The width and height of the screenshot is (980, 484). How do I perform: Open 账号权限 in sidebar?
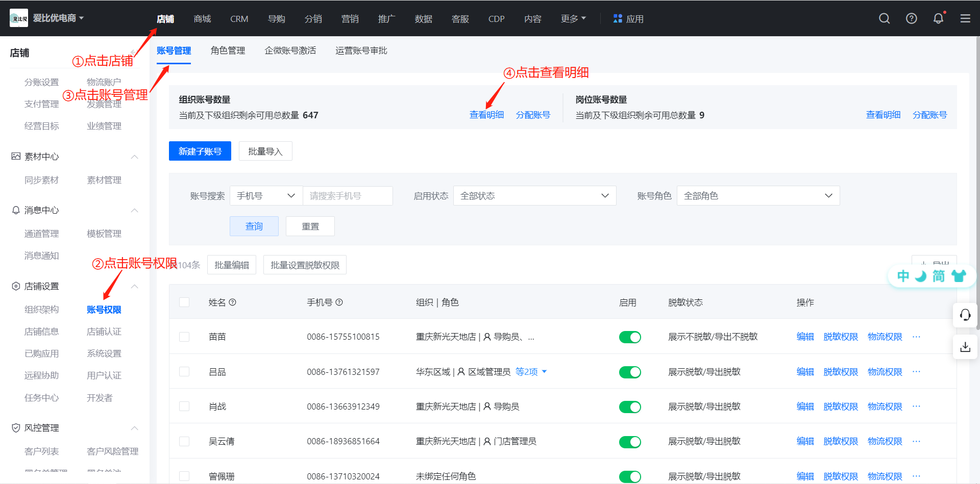tap(104, 310)
